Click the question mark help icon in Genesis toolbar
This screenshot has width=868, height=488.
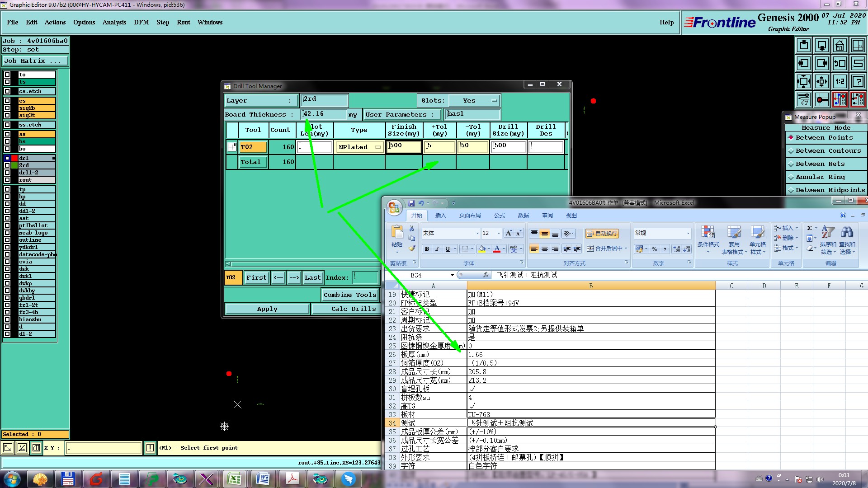pos(858,81)
